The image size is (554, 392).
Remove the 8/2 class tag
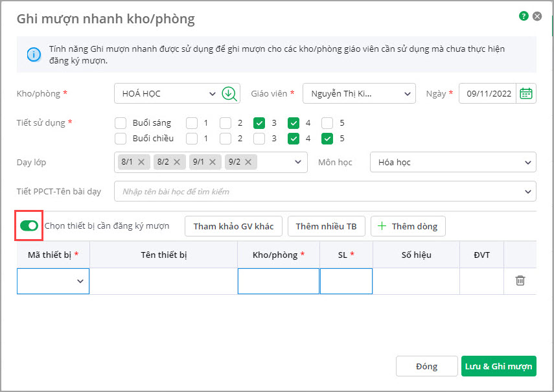click(x=177, y=162)
